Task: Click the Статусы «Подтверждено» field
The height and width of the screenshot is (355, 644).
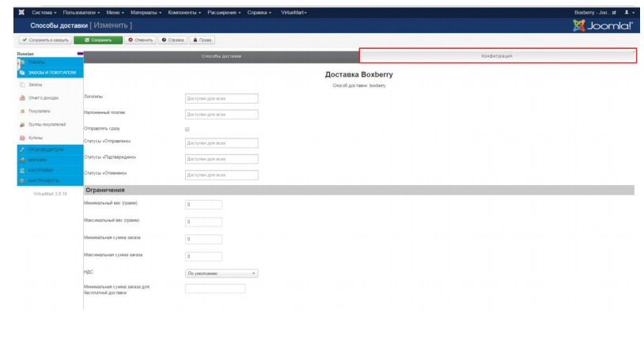Action: click(222, 159)
